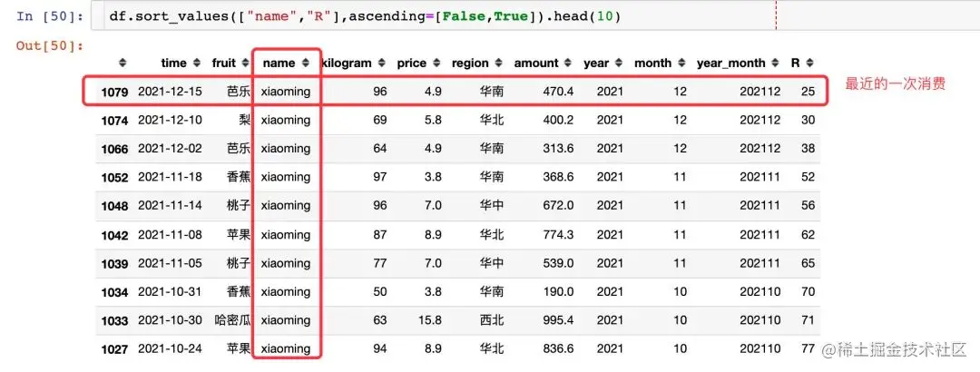Select row index 1039
The image size is (980, 372).
115,264
